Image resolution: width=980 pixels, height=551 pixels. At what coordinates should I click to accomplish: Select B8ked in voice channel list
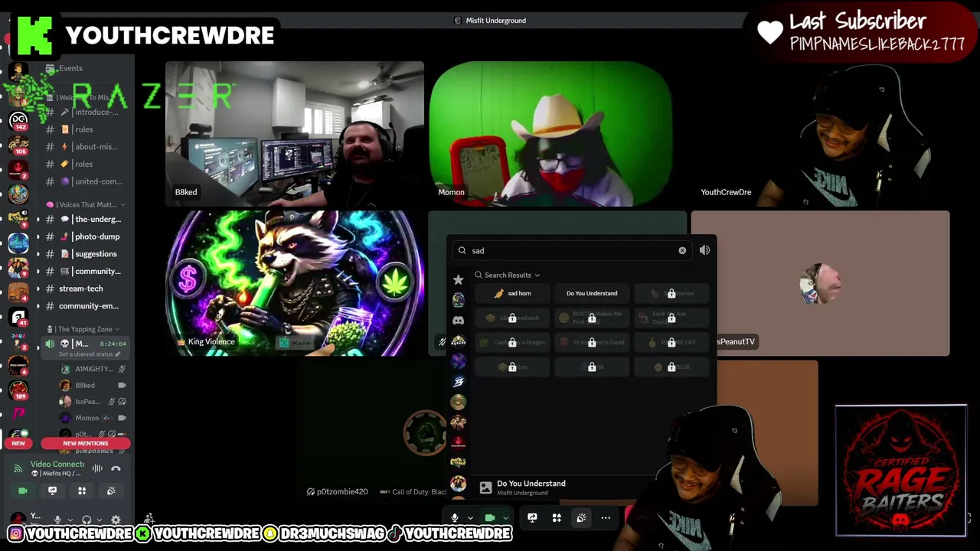pyautogui.click(x=92, y=385)
